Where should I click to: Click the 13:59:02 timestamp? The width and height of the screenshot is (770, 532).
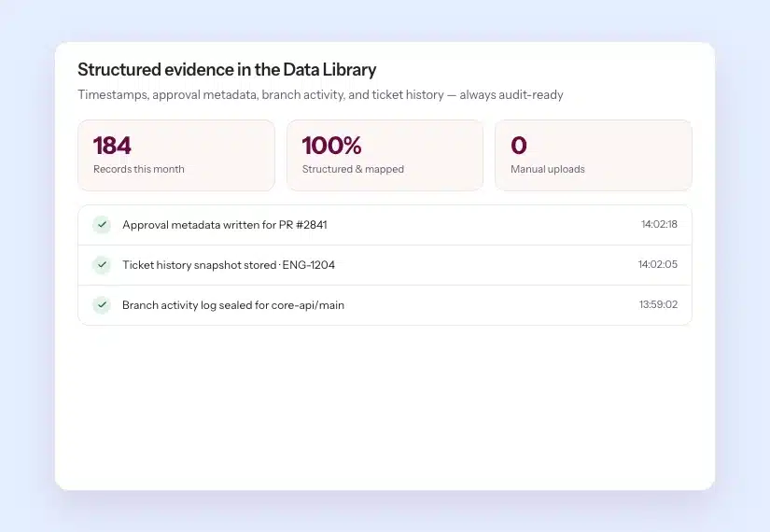[658, 304]
